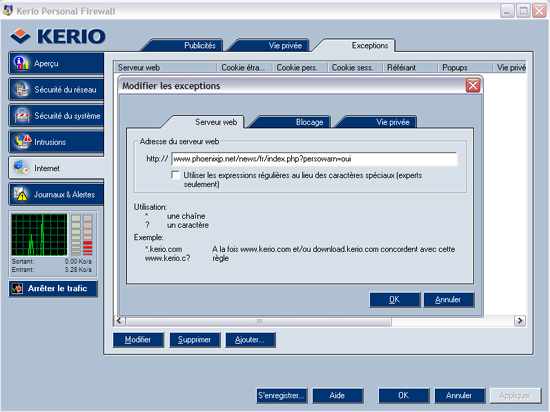Close the Kerio Personal Firewall window
Image resolution: width=550 pixels, height=412 pixels.
tap(539, 11)
